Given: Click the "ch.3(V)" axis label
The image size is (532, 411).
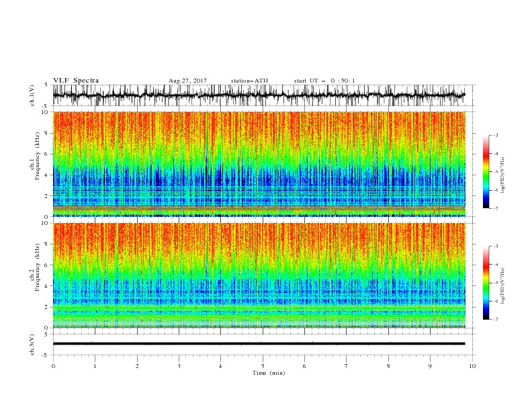Looking at the screenshot, I should 32,345.
